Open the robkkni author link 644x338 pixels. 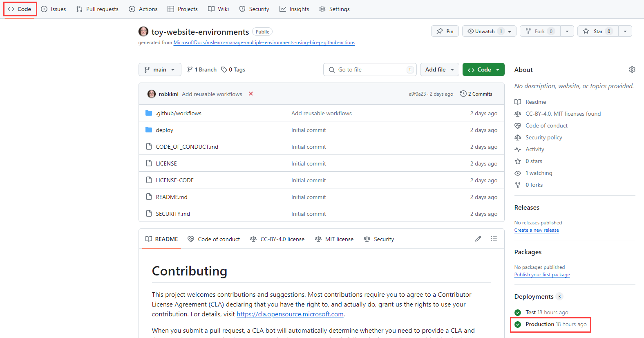pos(168,94)
